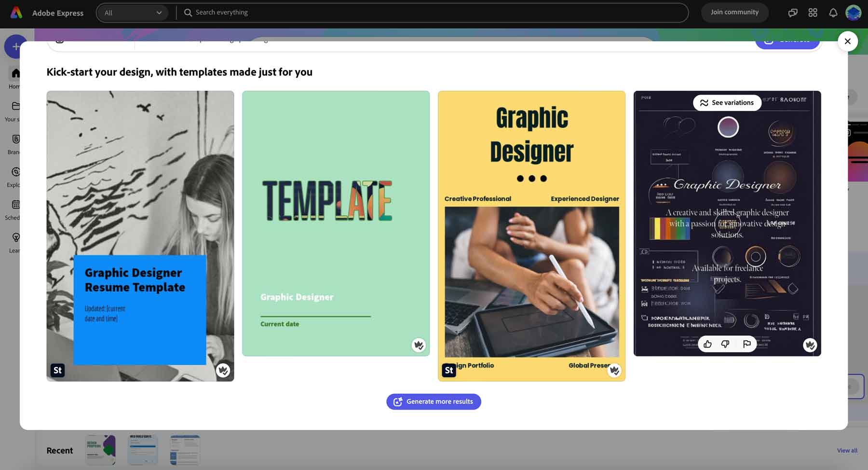The height and width of the screenshot is (470, 868).
Task: Expand the All search category dropdown
Action: click(132, 13)
